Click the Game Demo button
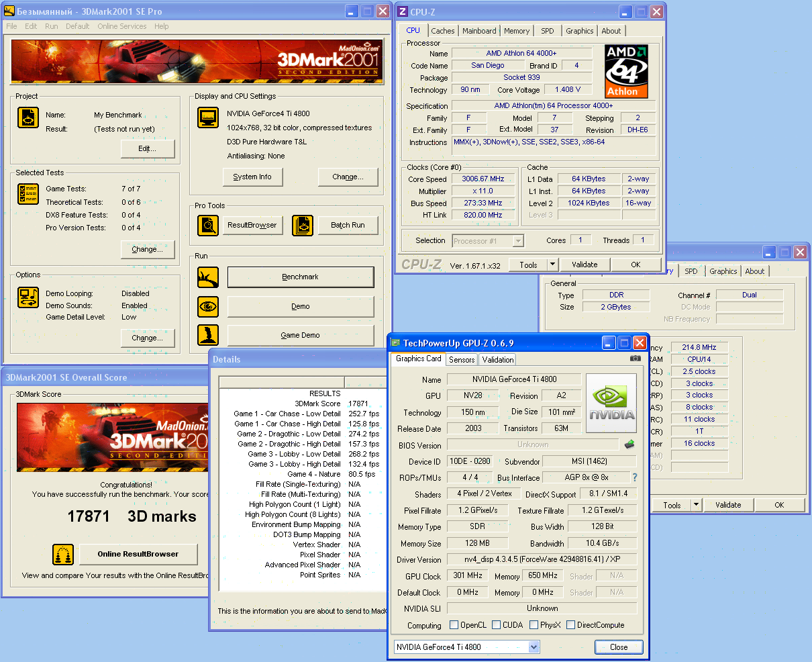The image size is (812, 662). click(x=301, y=335)
